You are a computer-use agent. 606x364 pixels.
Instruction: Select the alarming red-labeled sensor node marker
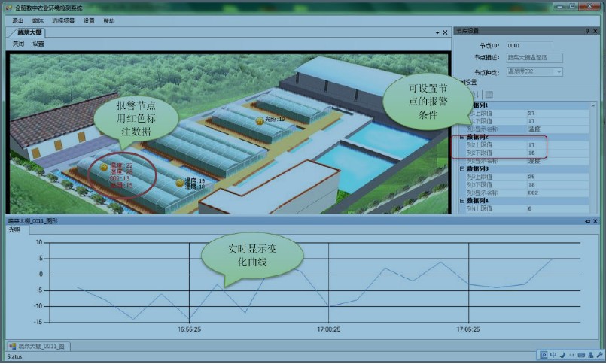(105, 167)
